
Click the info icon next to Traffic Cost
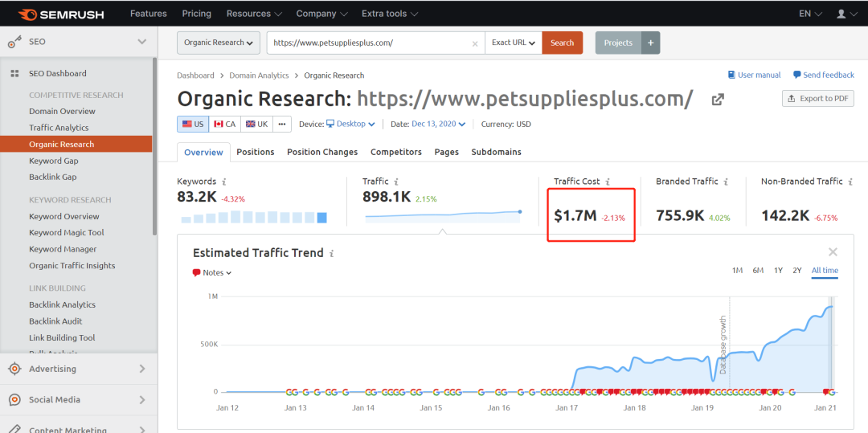click(608, 182)
